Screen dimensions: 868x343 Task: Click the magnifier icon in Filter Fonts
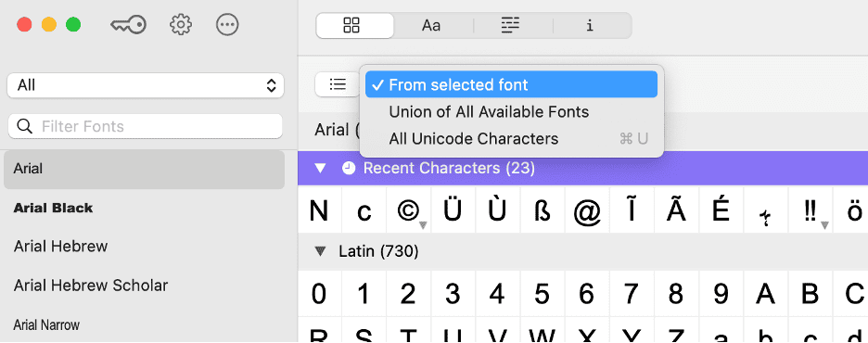(25, 126)
